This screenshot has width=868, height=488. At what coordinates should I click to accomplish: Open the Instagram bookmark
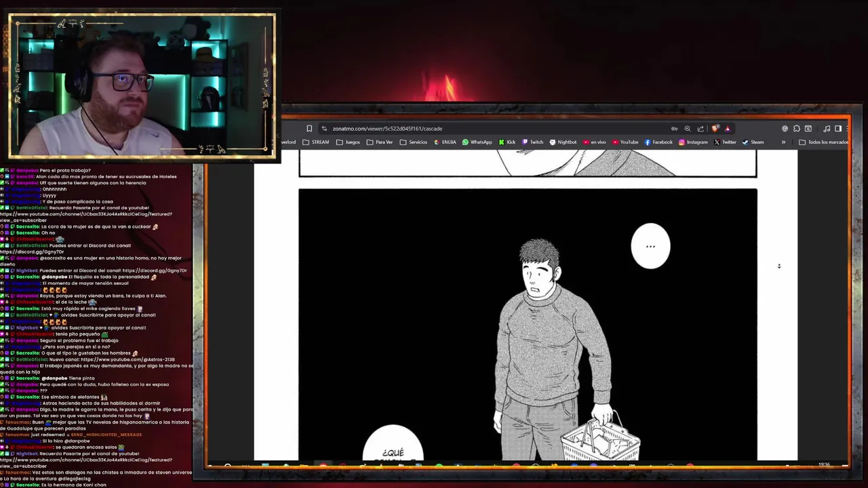coord(693,142)
